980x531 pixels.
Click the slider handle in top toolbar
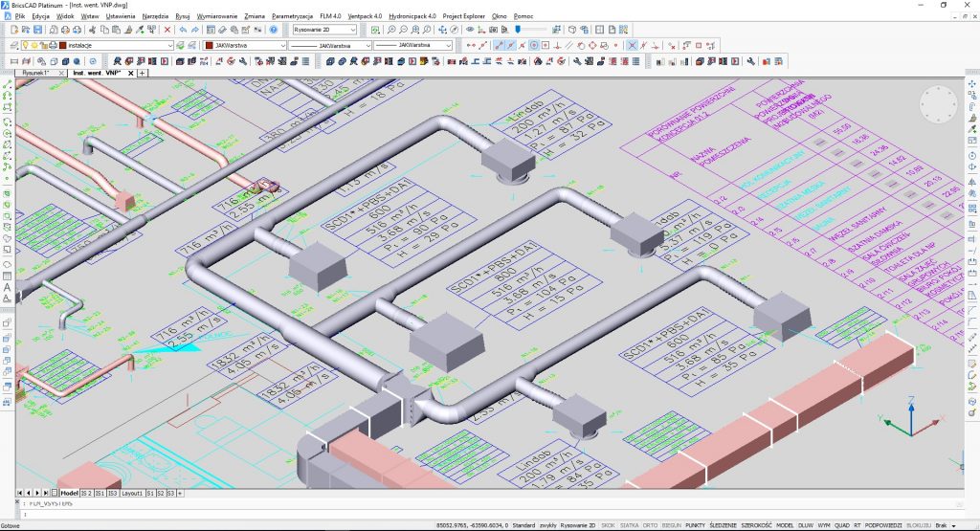518,30
